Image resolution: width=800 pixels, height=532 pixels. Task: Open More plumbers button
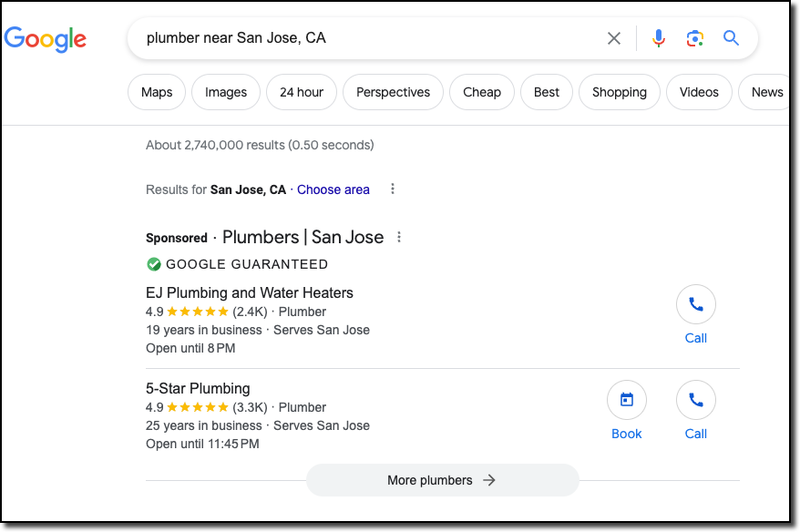442,480
